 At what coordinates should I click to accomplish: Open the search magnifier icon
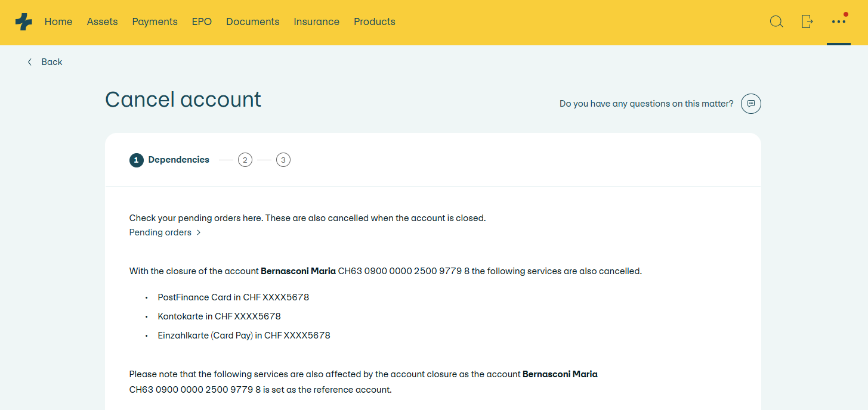pyautogui.click(x=776, y=21)
